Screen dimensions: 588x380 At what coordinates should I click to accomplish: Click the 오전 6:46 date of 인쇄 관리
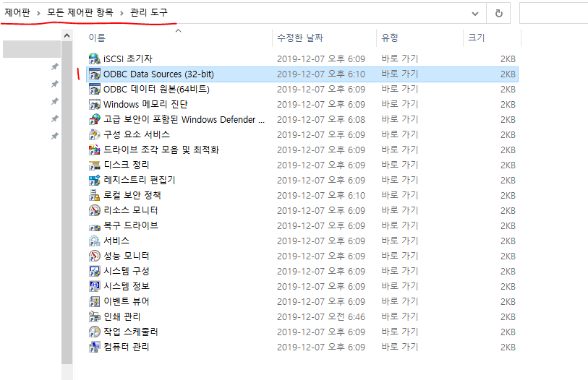[x=321, y=317]
